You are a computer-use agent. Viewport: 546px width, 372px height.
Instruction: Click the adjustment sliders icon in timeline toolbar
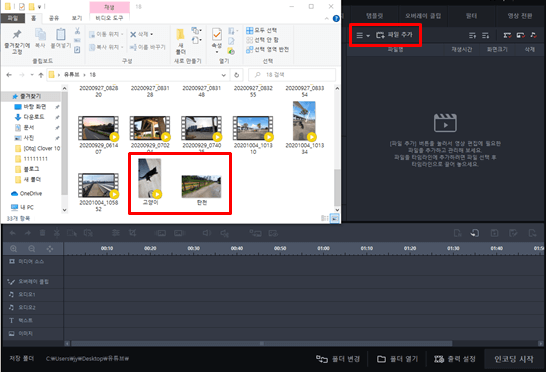(116, 233)
